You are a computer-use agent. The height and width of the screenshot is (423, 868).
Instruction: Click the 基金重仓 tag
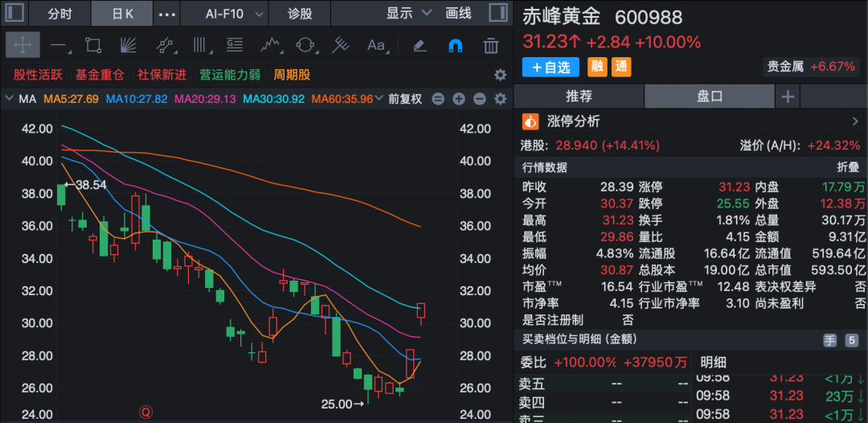(100, 75)
